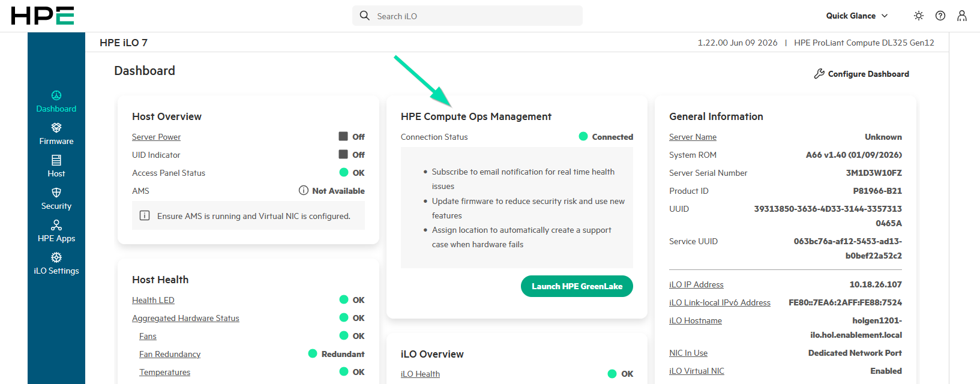Click the Fan Redundancy green status dot
The width and height of the screenshot is (980, 384).
313,353
